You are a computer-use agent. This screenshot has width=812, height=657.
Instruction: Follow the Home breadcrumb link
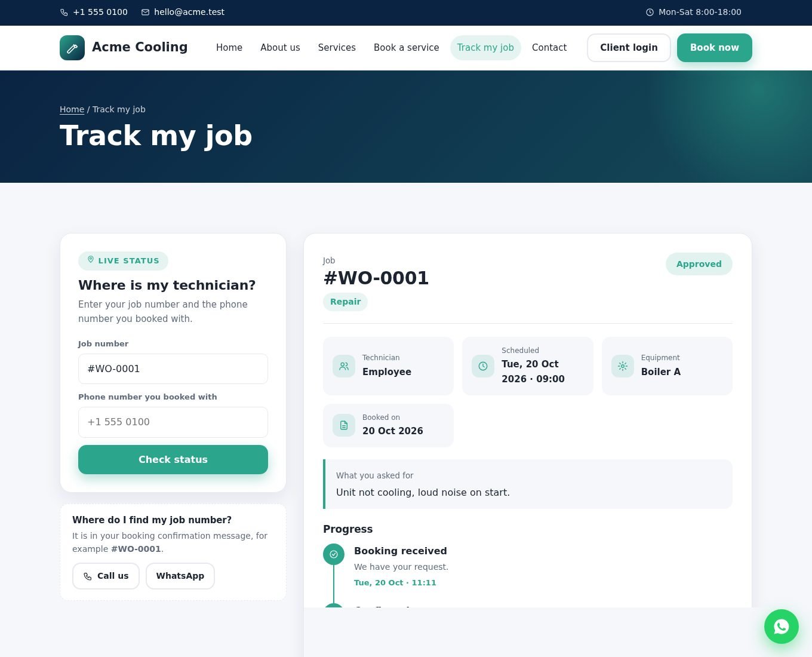pyautogui.click(x=72, y=109)
